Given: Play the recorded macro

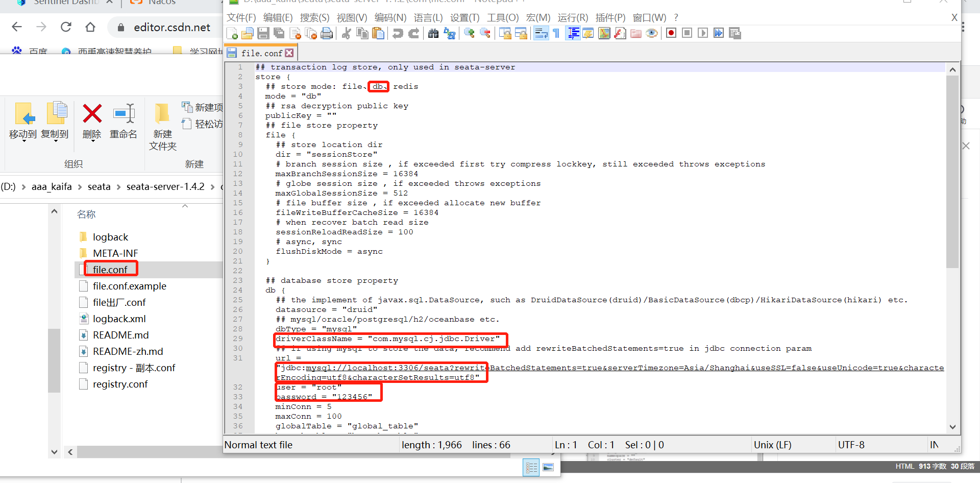Looking at the screenshot, I should 703,33.
